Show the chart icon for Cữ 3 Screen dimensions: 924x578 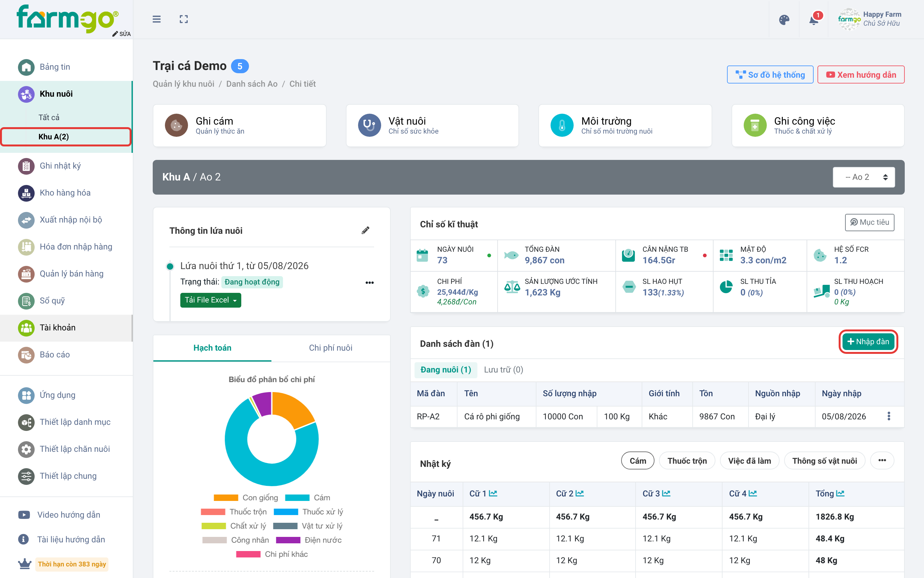click(x=666, y=494)
